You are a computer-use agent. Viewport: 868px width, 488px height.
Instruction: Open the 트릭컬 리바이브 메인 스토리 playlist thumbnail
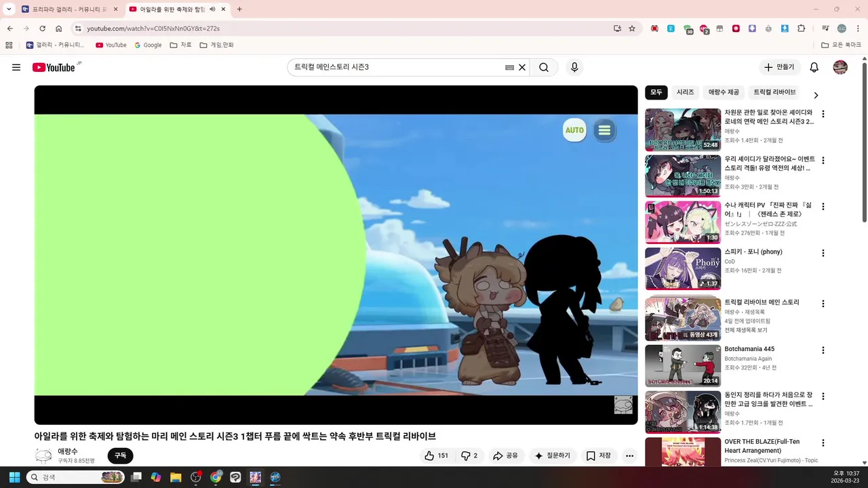[683, 319]
